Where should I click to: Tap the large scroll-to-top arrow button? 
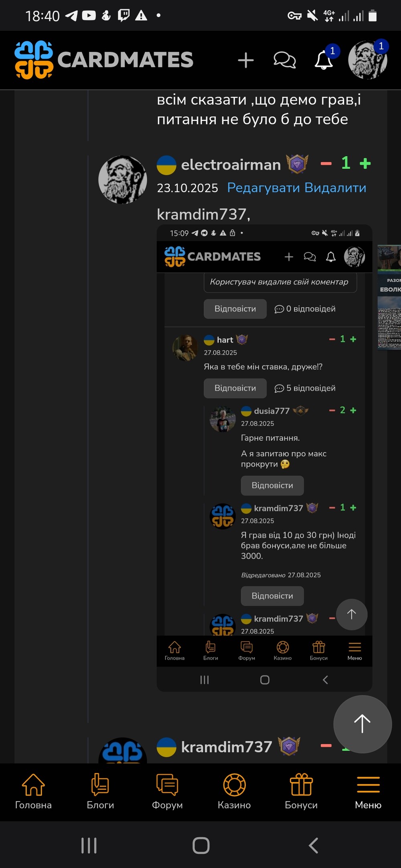coord(363,724)
